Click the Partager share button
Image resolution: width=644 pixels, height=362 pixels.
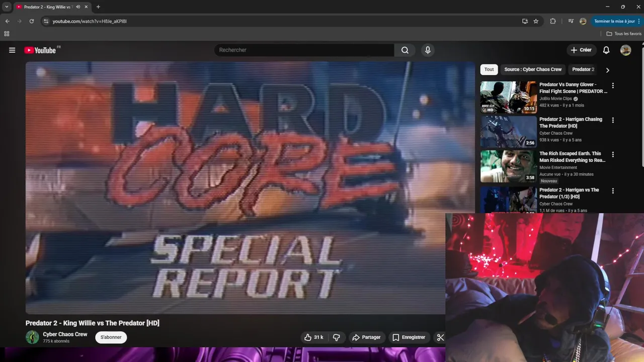click(x=366, y=337)
